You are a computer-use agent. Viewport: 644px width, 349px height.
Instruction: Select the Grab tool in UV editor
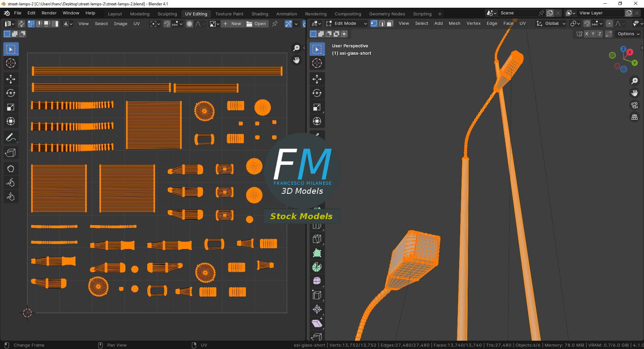[11, 168]
